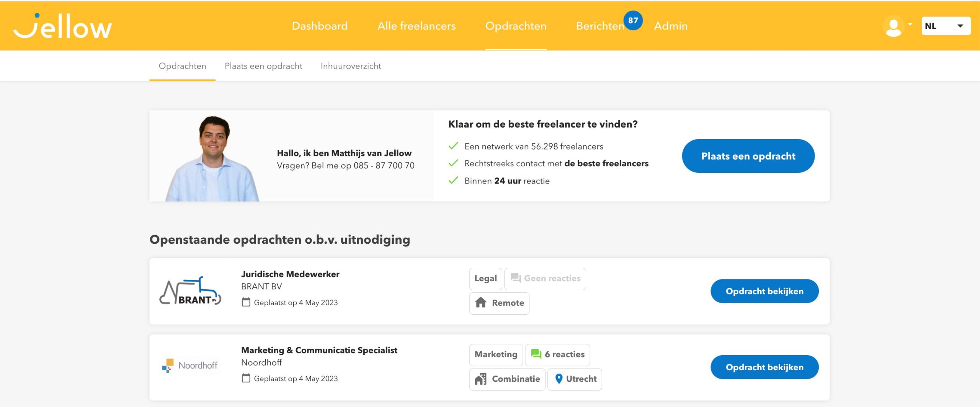The image size is (980, 407).
Task: Click the Noordhoff company logo
Action: pyautogui.click(x=190, y=366)
